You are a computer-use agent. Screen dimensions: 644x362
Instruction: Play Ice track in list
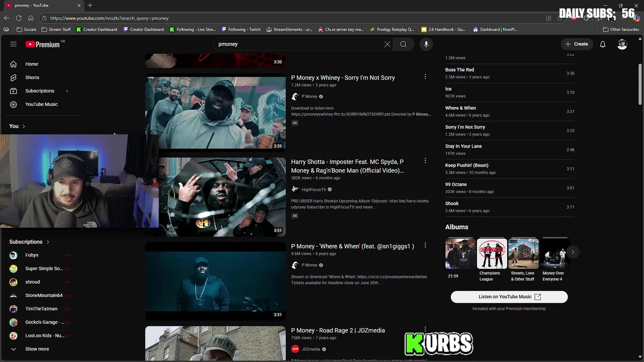coord(510,93)
